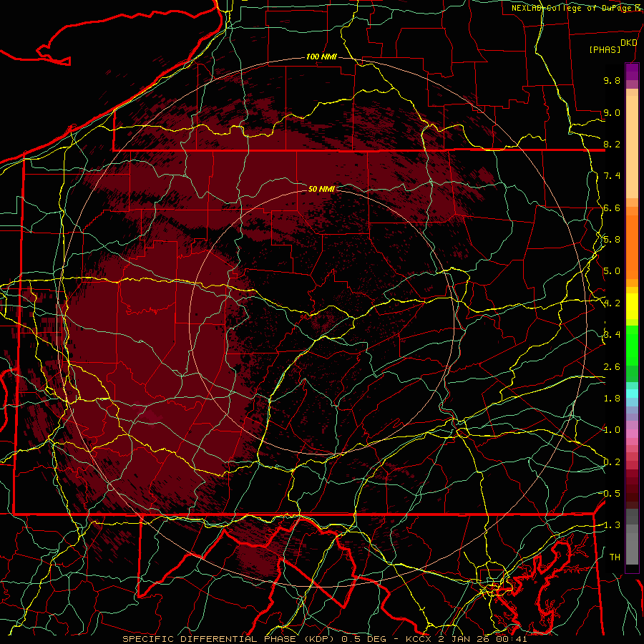The image size is (644, 644).
Task: Click the 5.8 legend value
Action: point(612,240)
